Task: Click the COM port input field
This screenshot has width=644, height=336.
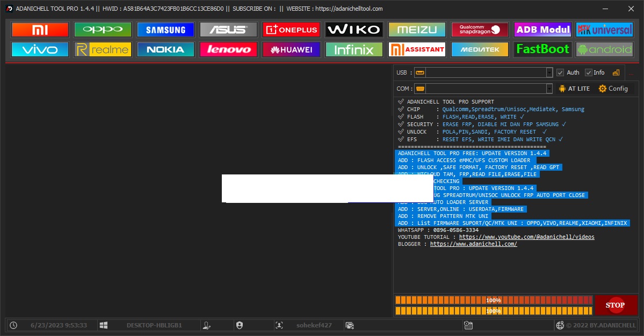Action: point(486,89)
